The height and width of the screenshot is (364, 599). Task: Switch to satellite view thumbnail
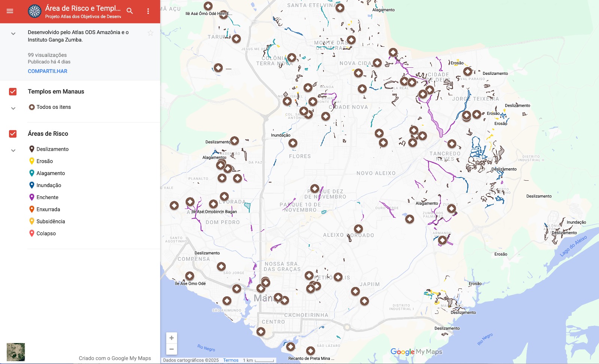16,352
